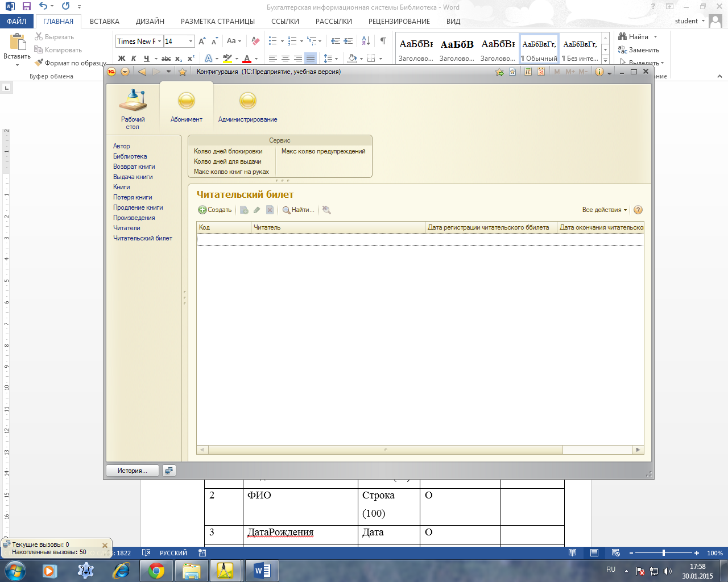Image resolution: width=728 pixels, height=582 pixels.
Task: Pick the red font color in Word
Action: (x=247, y=59)
